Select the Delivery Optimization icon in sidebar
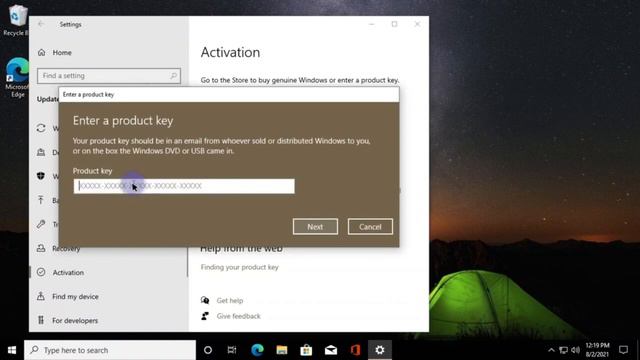 [x=41, y=152]
